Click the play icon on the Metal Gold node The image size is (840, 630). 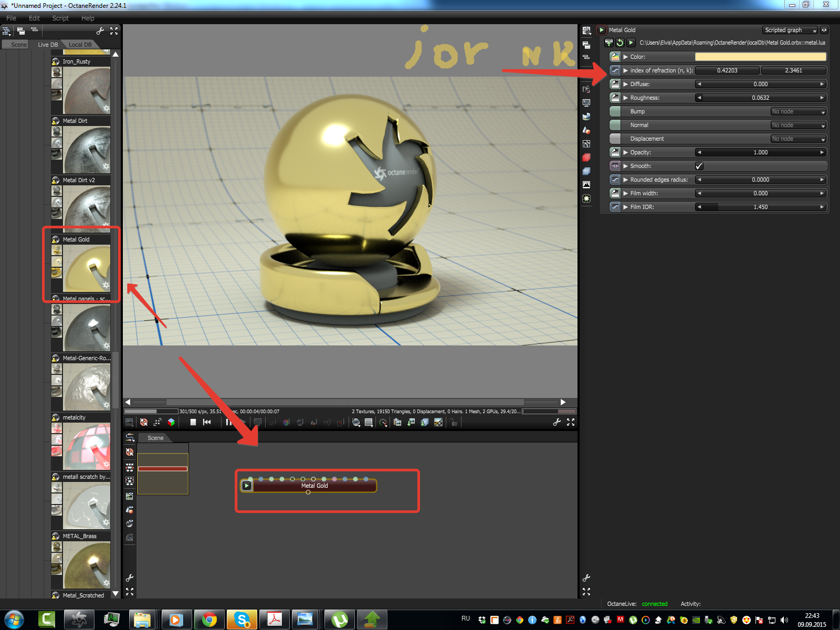(x=247, y=486)
